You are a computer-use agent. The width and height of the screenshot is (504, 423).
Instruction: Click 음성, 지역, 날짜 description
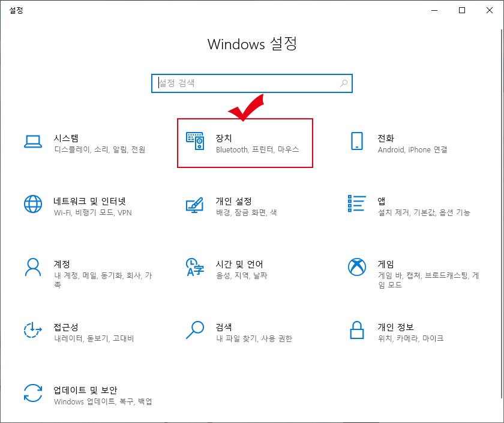(242, 275)
